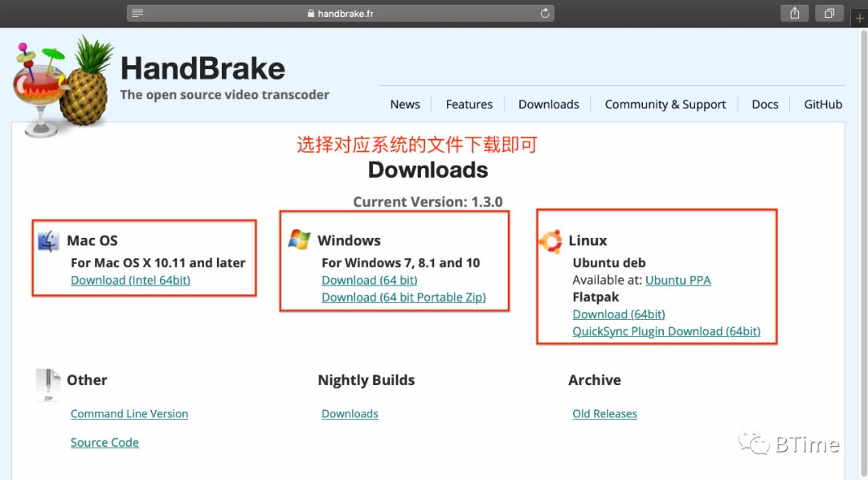The image size is (868, 480).
Task: Click the Safari tab overview icon
Action: [829, 13]
